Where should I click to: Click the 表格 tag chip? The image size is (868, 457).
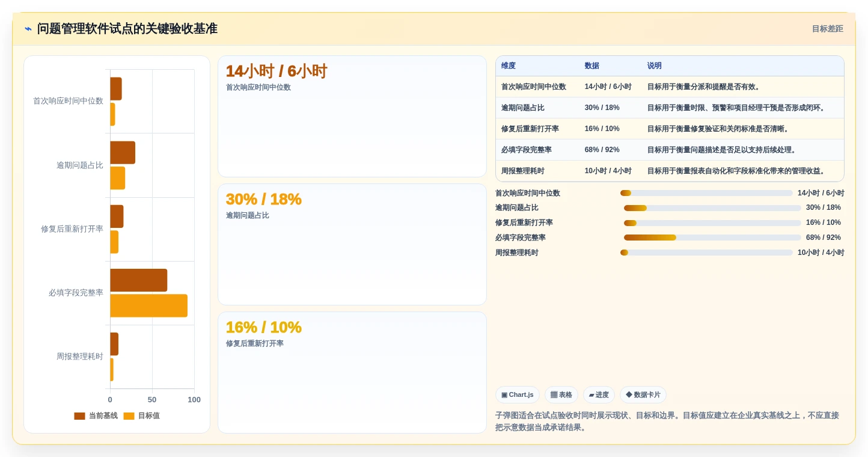point(561,394)
